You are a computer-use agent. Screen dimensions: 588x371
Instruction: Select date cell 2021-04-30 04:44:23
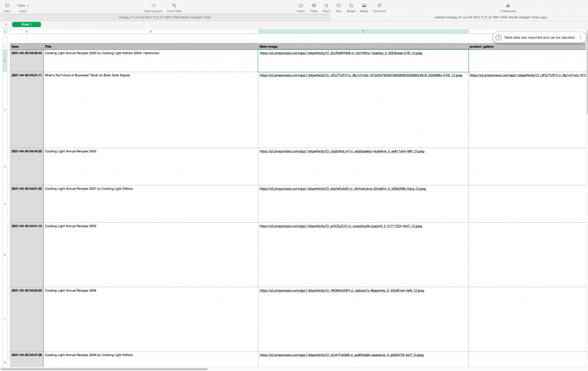click(26, 167)
